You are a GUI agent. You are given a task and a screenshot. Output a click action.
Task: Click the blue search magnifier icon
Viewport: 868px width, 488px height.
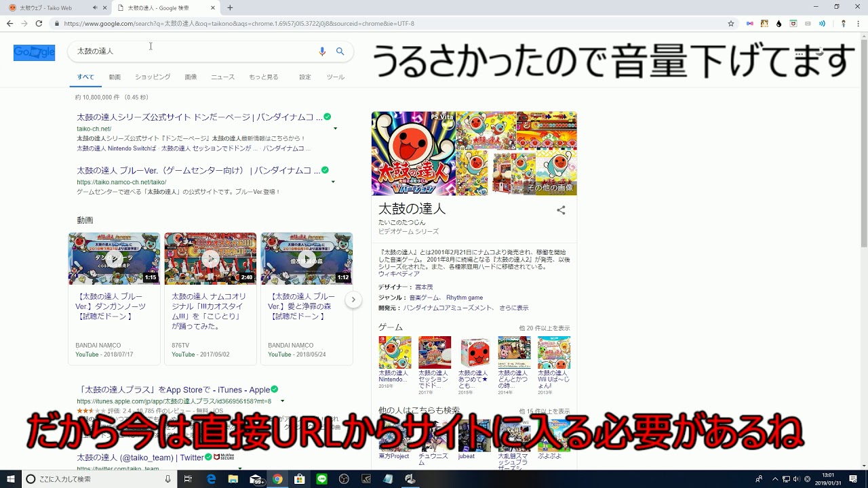click(340, 52)
